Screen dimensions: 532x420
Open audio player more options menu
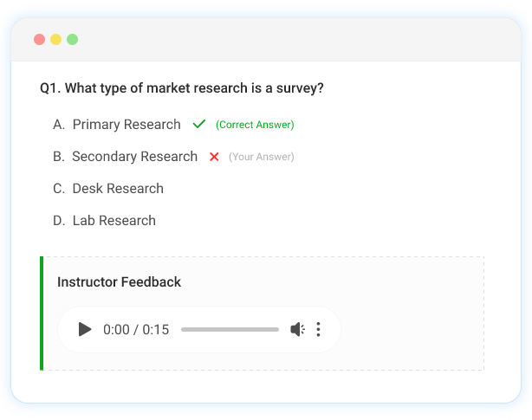[319, 329]
